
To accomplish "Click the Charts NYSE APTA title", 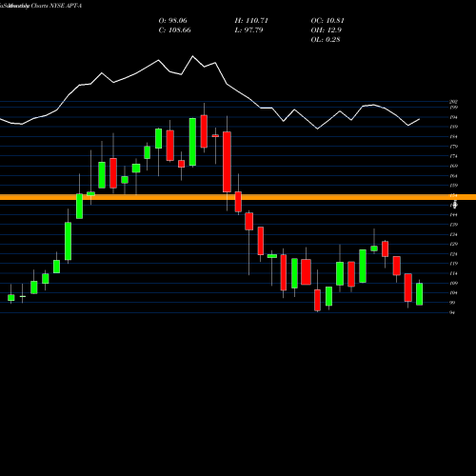I will click(56, 6).
